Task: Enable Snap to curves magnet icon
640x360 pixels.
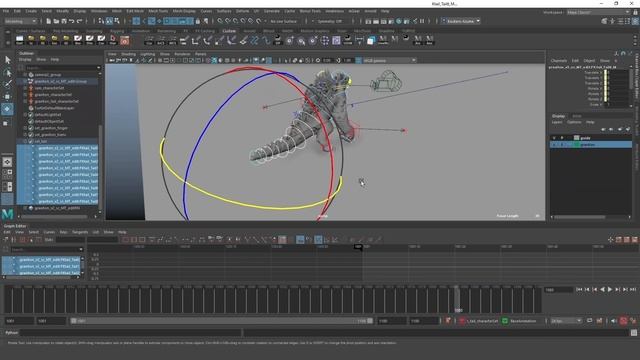Action: [228, 21]
